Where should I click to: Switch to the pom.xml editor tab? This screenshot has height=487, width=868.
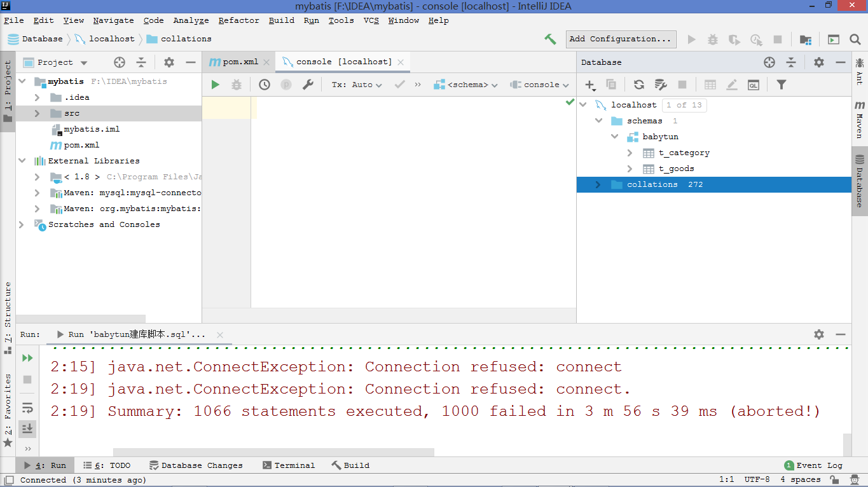(x=239, y=62)
